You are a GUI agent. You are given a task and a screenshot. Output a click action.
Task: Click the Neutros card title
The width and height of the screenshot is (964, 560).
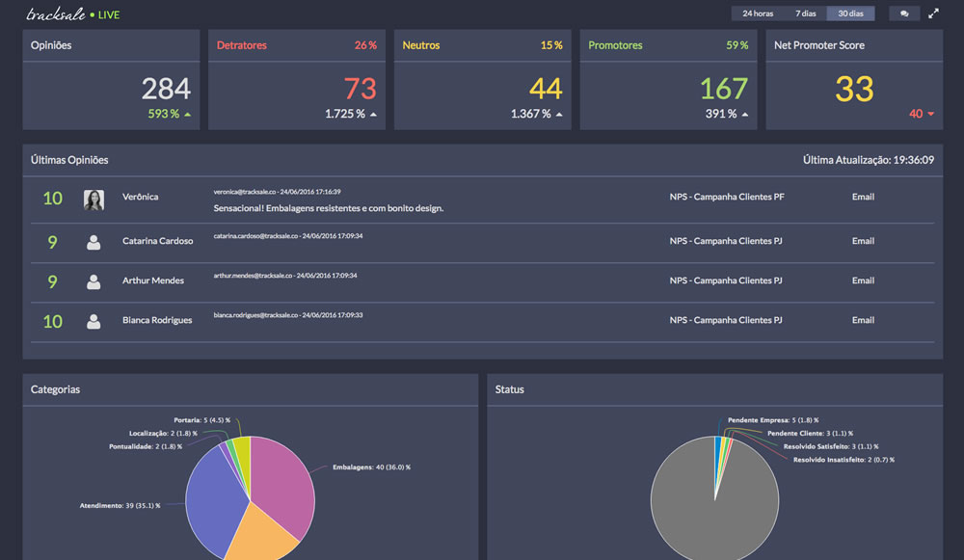click(x=421, y=45)
